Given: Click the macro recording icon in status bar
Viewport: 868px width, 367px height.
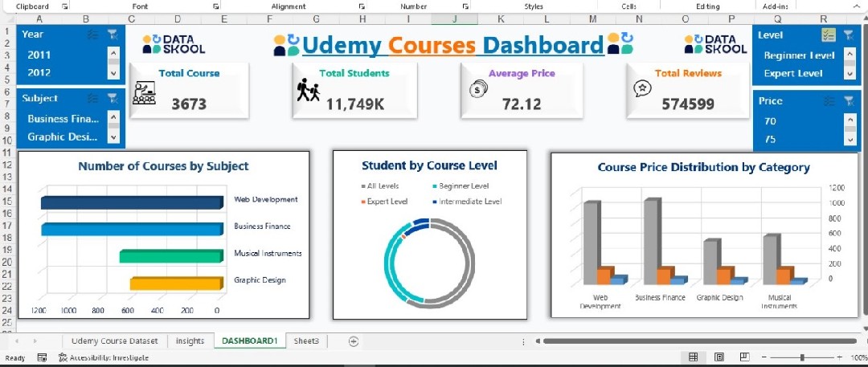Looking at the screenshot, I should pos(42,357).
